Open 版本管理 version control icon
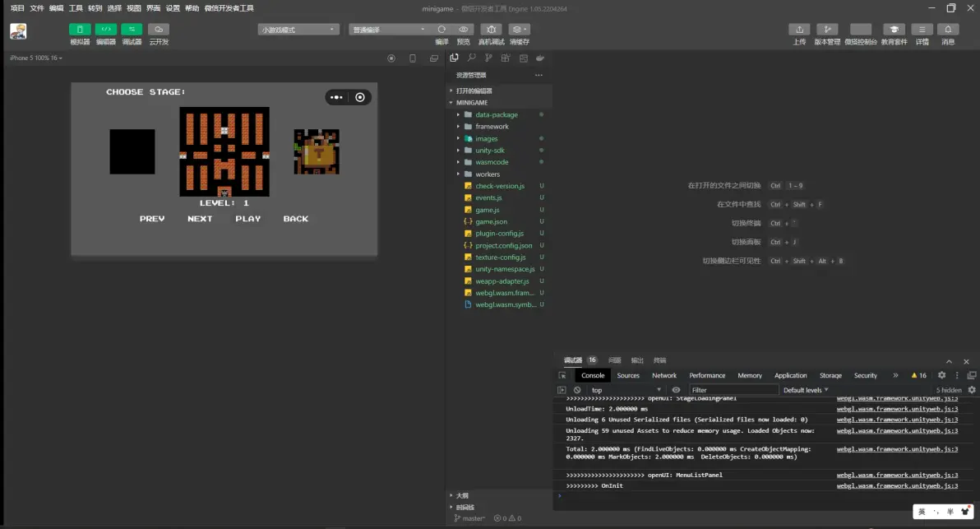 pyautogui.click(x=827, y=30)
